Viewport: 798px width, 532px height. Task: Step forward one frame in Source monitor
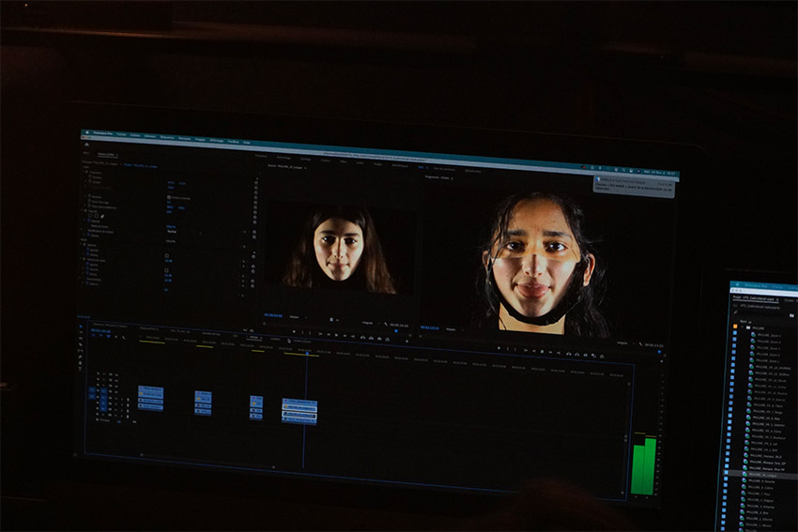(x=345, y=335)
